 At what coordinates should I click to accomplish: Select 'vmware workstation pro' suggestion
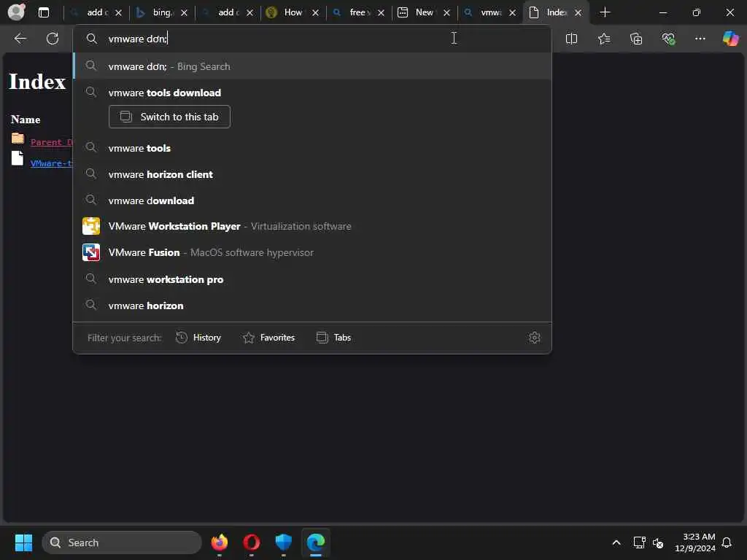312,279
